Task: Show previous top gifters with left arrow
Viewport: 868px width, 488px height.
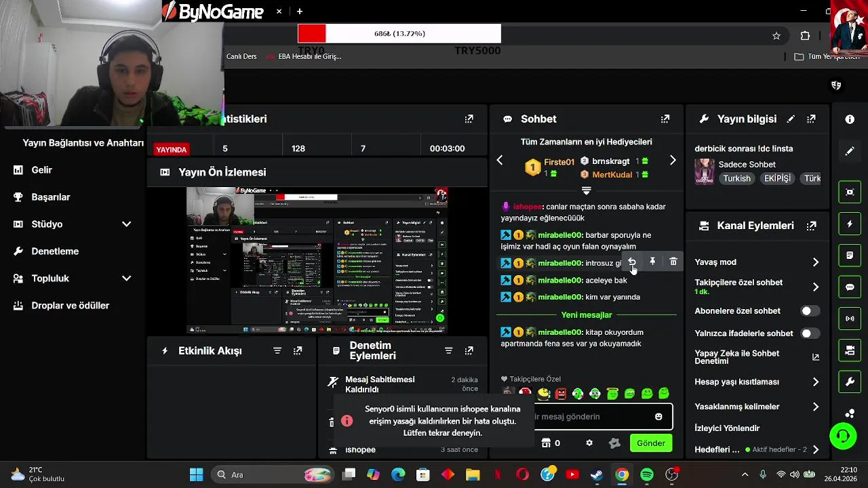Action: pos(500,161)
